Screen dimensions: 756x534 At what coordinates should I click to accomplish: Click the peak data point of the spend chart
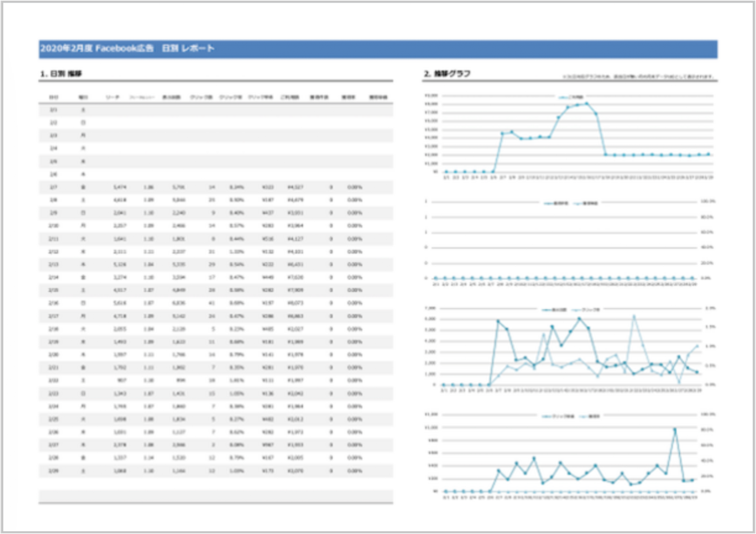[586, 104]
